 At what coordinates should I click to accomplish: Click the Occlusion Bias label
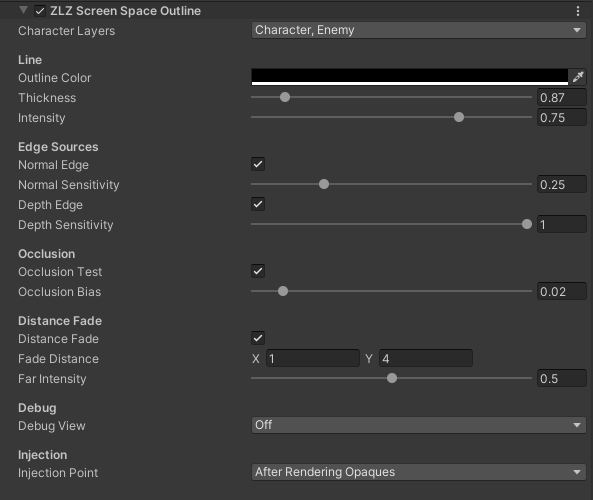pyautogui.click(x=60, y=292)
